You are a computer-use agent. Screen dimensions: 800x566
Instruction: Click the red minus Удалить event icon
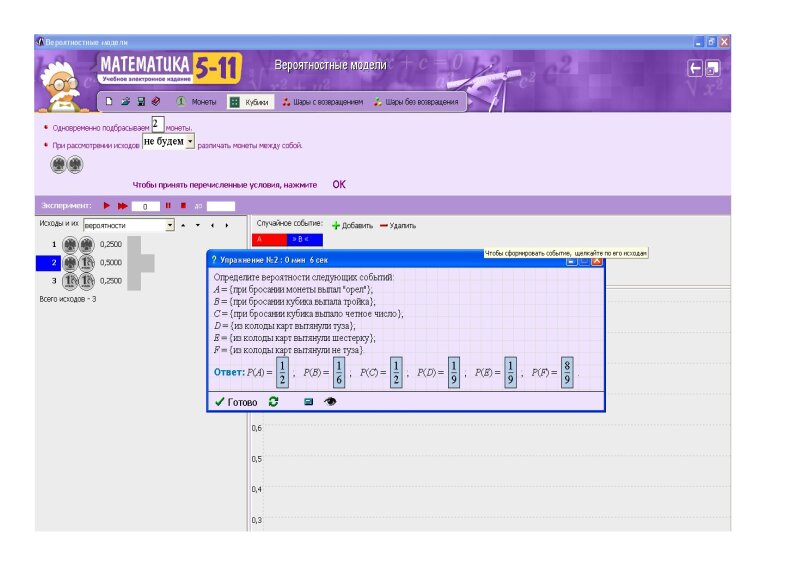coord(385,226)
